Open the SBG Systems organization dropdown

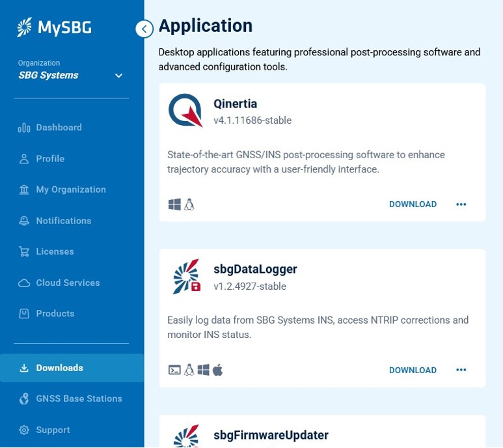coord(118,76)
